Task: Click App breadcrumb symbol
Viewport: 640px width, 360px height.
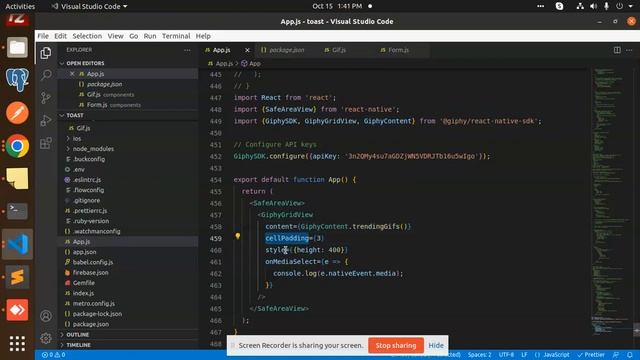Action: coord(251,63)
